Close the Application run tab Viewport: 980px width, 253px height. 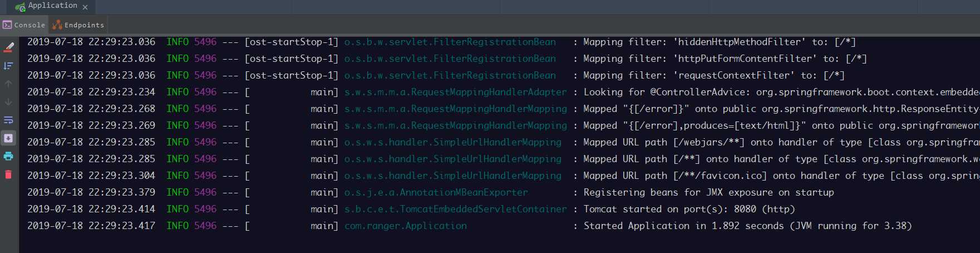(x=85, y=7)
